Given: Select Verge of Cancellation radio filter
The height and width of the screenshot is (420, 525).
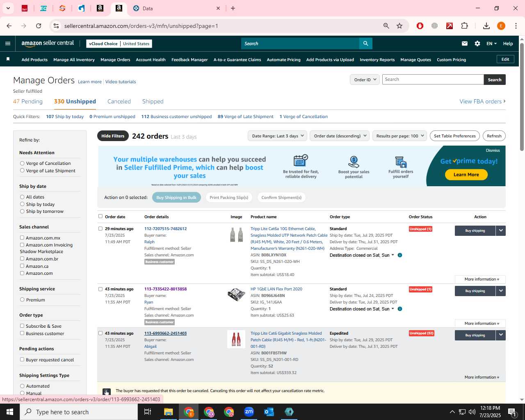Looking at the screenshot, I should [x=22, y=163].
